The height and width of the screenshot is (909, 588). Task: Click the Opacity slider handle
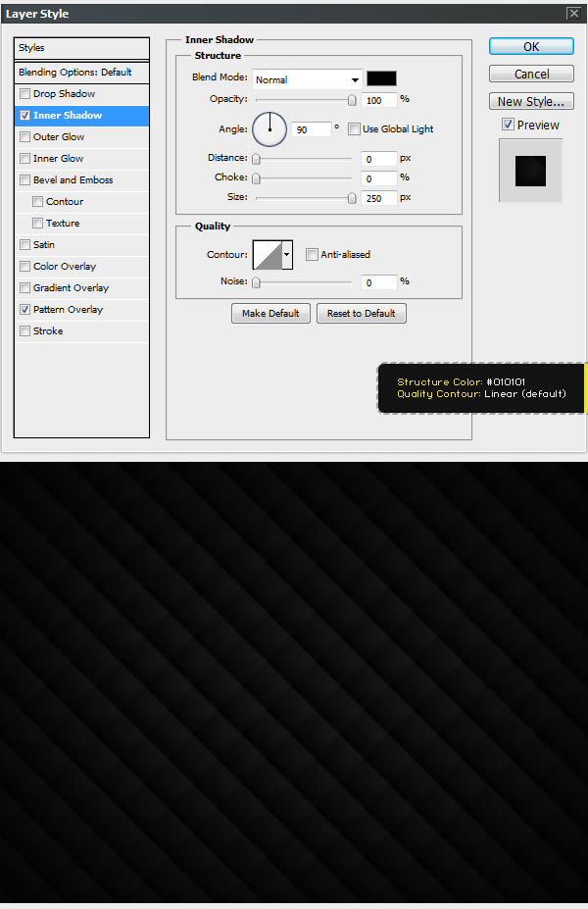(x=352, y=100)
